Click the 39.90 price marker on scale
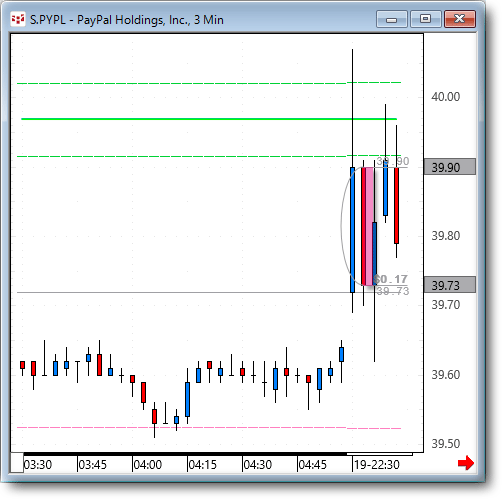 [x=450, y=167]
